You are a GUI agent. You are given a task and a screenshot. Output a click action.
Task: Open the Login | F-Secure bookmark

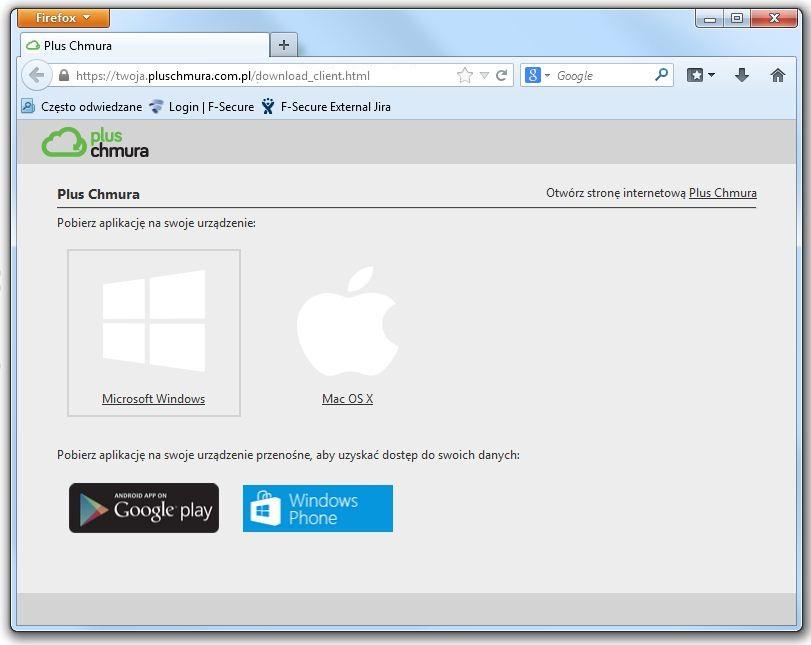click(201, 107)
